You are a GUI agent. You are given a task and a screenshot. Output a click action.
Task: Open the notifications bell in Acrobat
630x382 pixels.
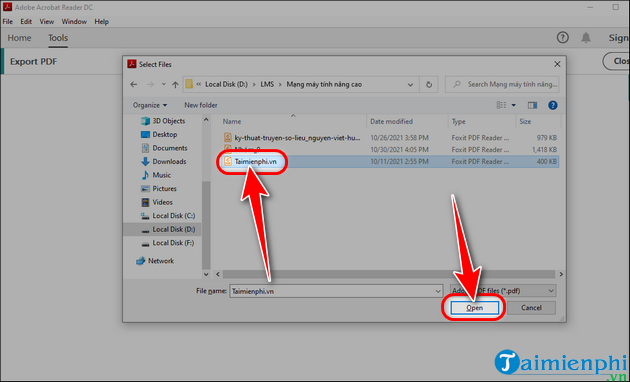586,38
